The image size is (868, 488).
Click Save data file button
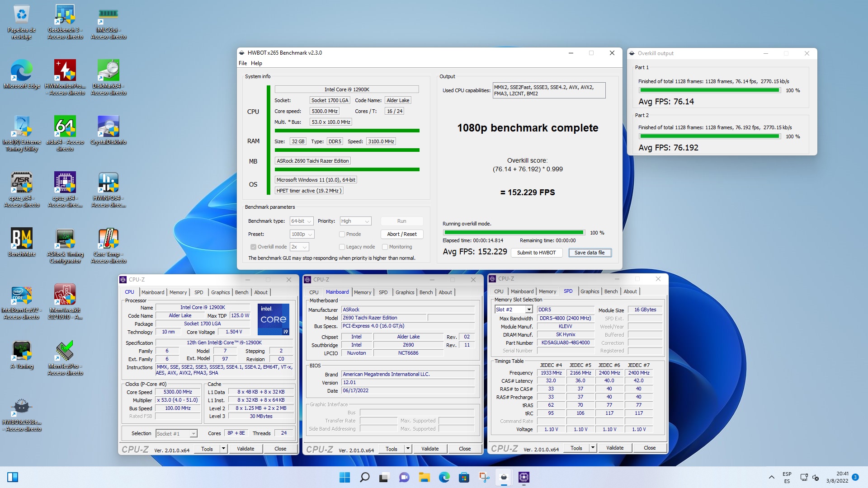click(590, 253)
